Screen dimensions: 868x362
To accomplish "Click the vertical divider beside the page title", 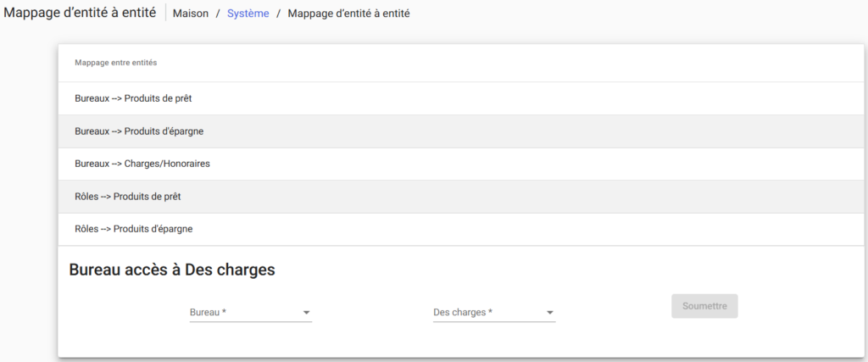I will 165,14.
